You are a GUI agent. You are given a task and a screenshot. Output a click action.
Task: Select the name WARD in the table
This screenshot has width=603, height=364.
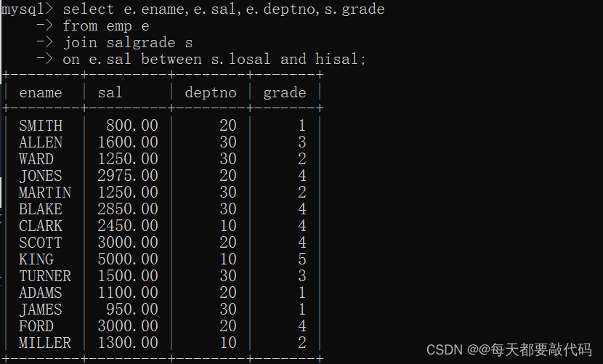coord(36,159)
